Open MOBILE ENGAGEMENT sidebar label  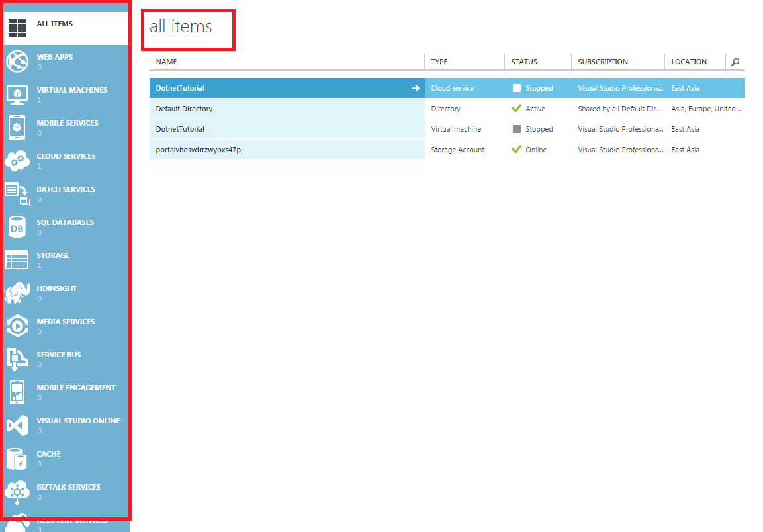(76, 388)
